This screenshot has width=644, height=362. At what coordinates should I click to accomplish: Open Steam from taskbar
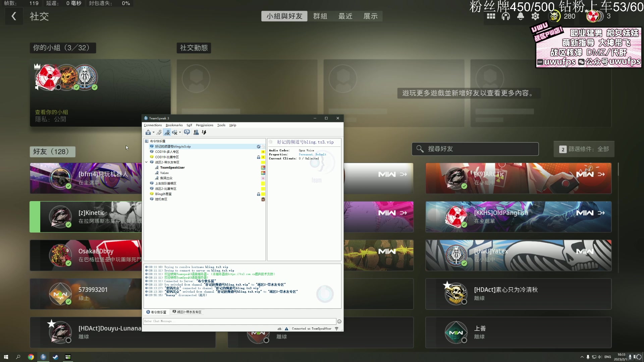(55, 357)
